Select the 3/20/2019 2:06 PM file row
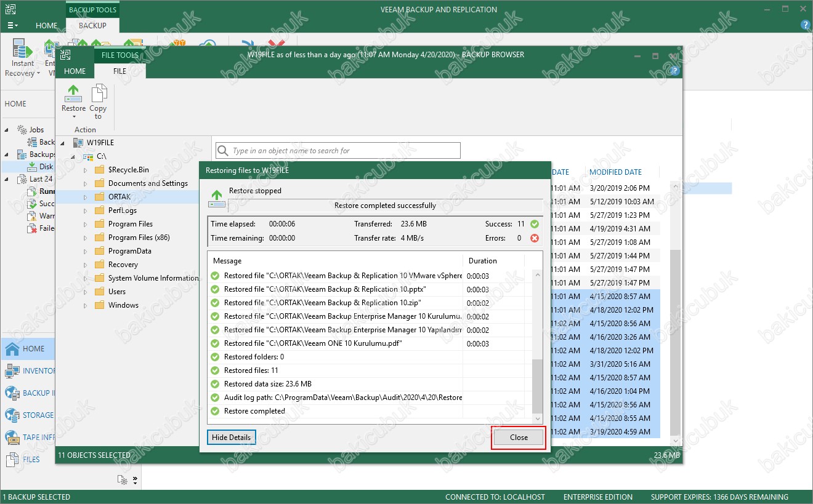Screen dimensions: 813x504 click(x=607, y=188)
